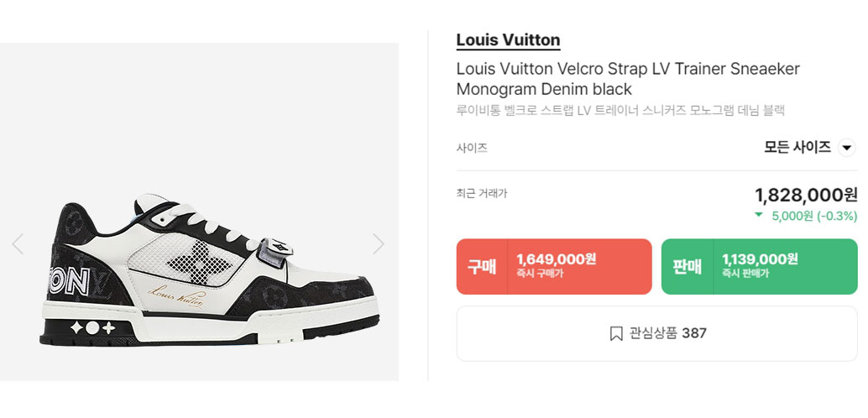868x418 pixels.
Task: Click the Korean product name 루이비통 벨크로
Action: 620,110
